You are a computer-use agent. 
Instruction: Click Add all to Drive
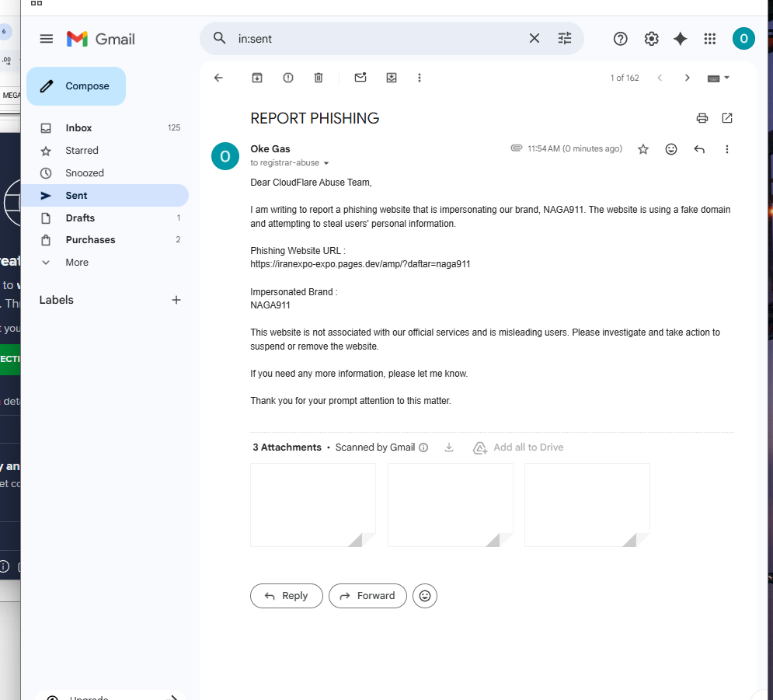tap(518, 448)
